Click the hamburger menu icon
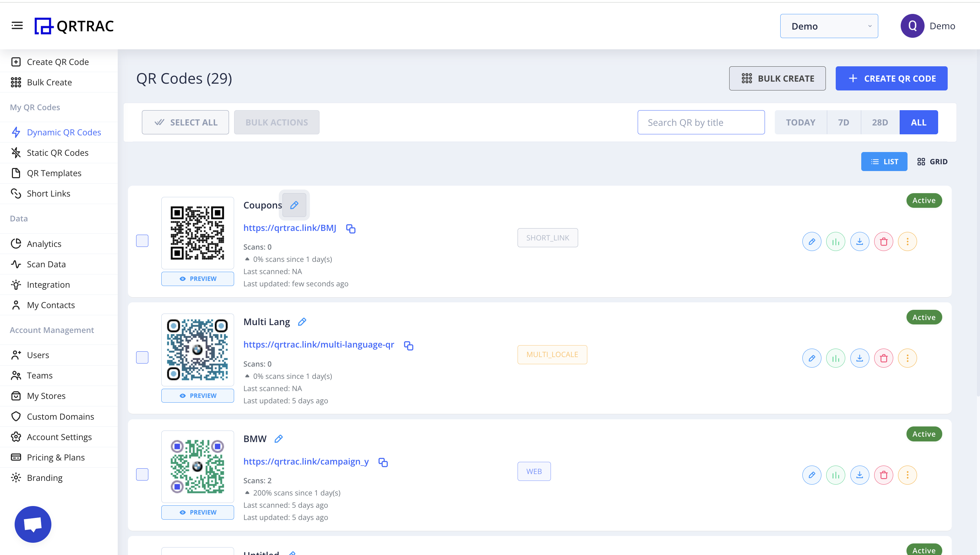Screen dimensions: 980x555 point(17,26)
